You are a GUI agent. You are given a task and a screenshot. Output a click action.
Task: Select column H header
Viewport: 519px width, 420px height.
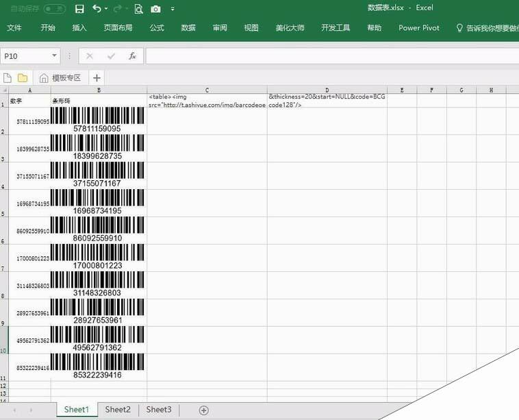[491, 90]
